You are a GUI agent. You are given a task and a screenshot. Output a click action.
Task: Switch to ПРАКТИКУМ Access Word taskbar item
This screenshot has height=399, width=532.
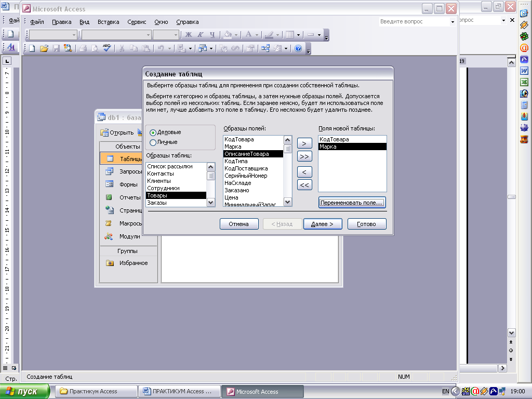179,392
